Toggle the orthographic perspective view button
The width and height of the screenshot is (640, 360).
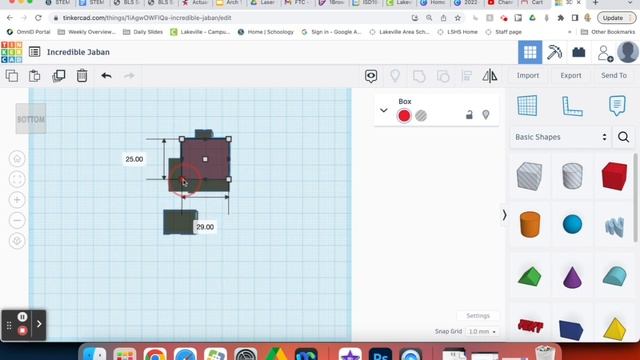click(17, 241)
